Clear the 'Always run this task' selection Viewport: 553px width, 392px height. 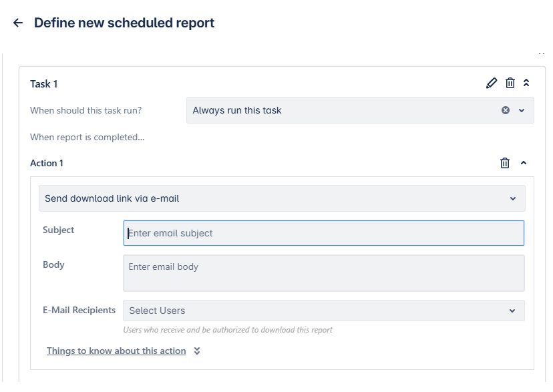(506, 110)
